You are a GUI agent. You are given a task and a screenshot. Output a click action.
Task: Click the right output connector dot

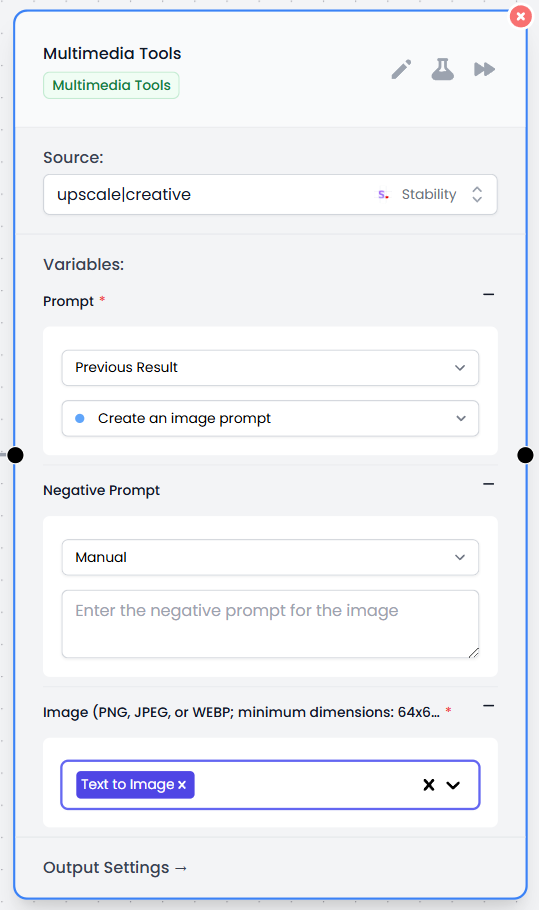pyautogui.click(x=525, y=455)
